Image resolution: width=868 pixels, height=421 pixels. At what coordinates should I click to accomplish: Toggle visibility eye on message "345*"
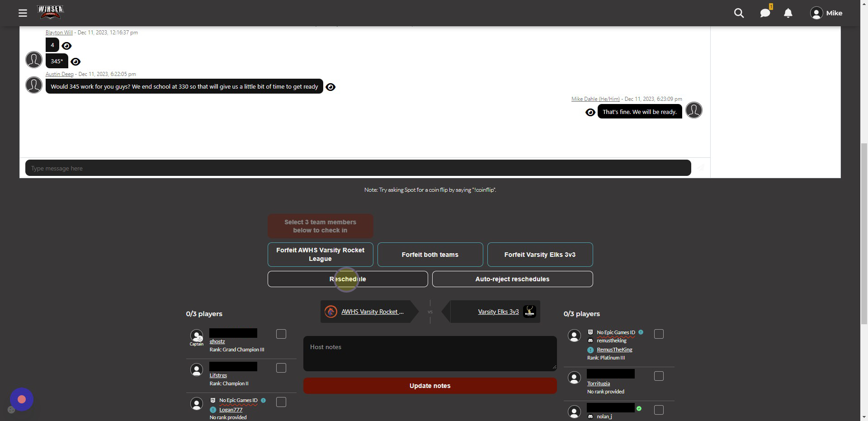[x=75, y=61]
